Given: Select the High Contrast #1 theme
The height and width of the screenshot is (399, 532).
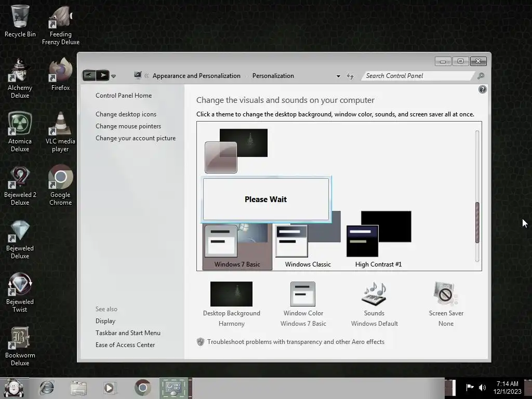Looking at the screenshot, I should (x=378, y=240).
